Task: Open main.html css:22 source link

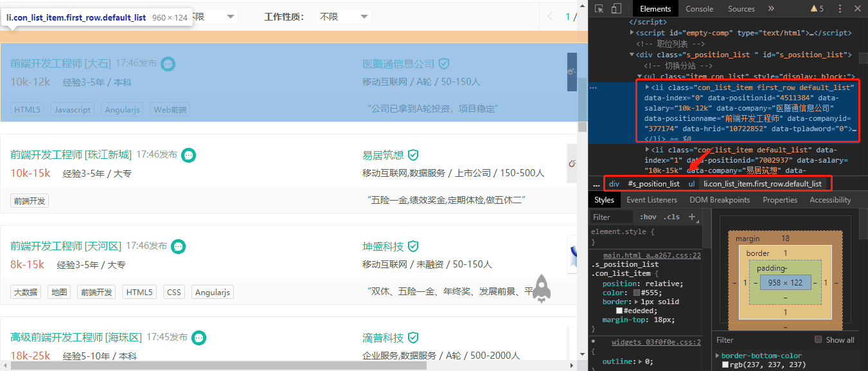Action: [651, 255]
